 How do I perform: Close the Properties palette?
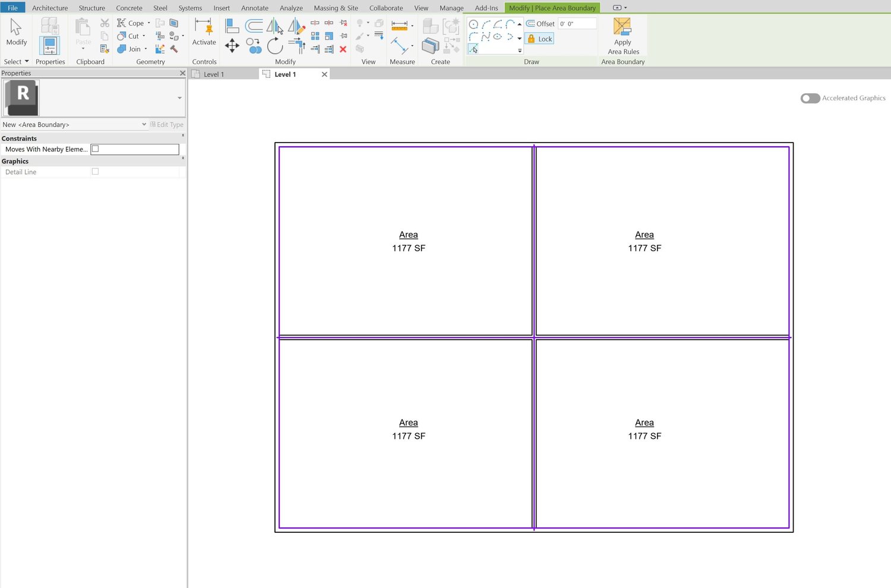coord(182,73)
